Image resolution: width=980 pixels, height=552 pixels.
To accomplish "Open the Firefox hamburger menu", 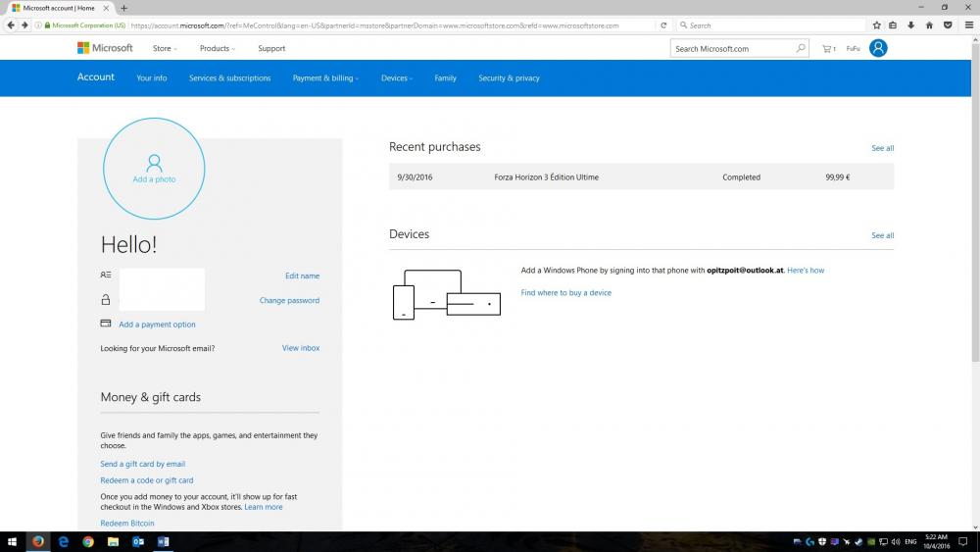I will coord(969,25).
